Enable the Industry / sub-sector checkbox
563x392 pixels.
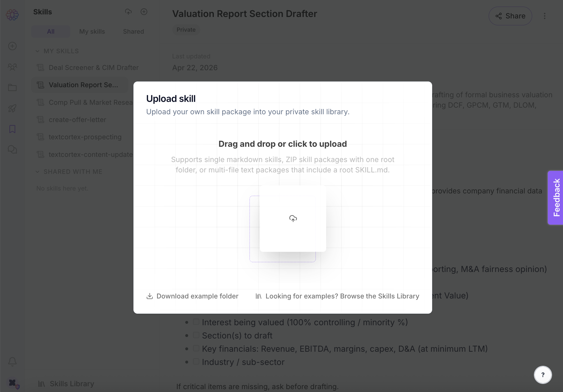[x=196, y=361]
